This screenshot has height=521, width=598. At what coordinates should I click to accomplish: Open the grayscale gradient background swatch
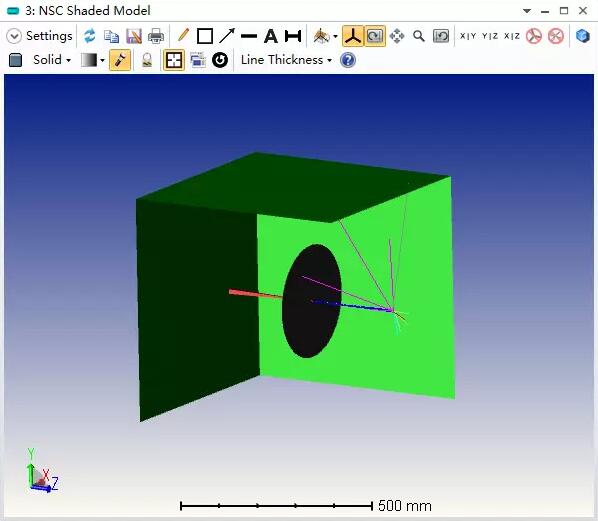point(93,60)
